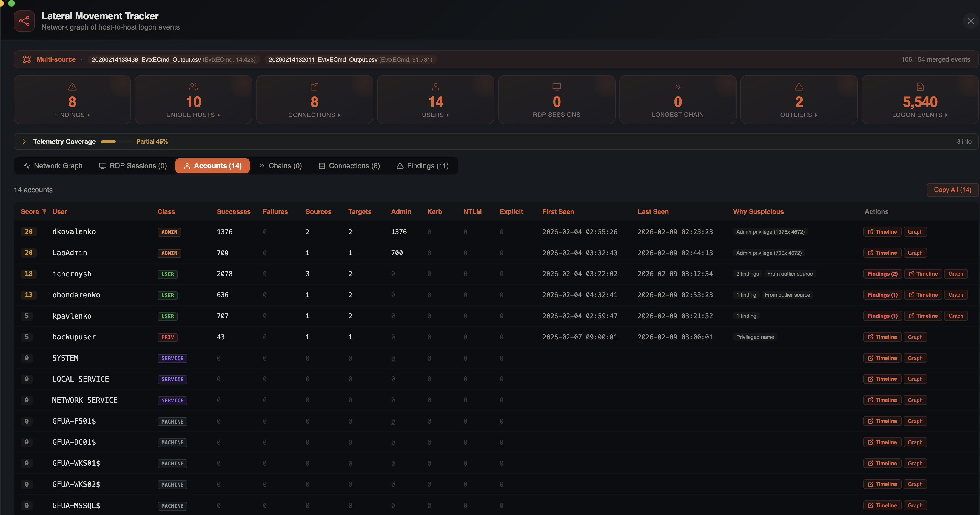Click the monitor icon on RDP Sessions card
The width and height of the screenshot is (980, 515).
pos(557,87)
